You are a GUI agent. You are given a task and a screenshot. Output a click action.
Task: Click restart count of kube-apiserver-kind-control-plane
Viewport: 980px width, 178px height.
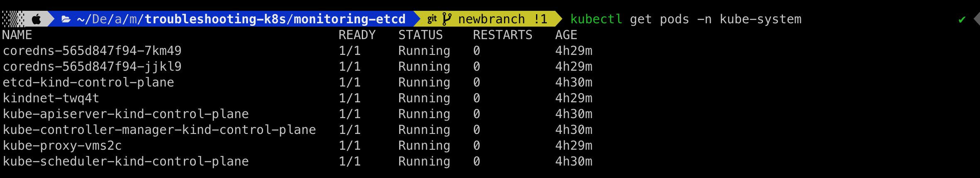click(x=477, y=114)
